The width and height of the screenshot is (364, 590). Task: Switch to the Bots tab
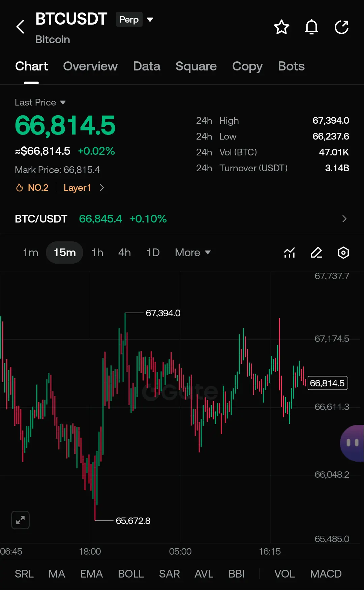291,66
